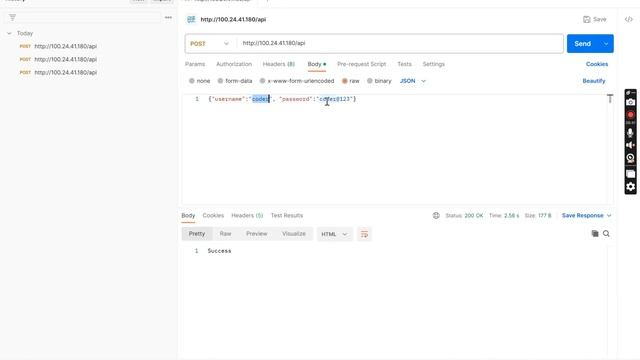Open the HTML response format dropdown
The width and height of the screenshot is (640, 360).
tap(334, 234)
